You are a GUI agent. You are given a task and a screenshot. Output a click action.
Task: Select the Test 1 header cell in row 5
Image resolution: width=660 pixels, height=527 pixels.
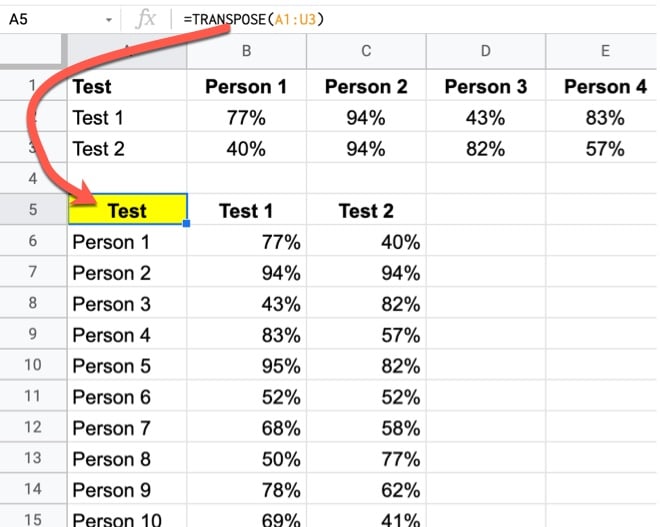pos(246,211)
